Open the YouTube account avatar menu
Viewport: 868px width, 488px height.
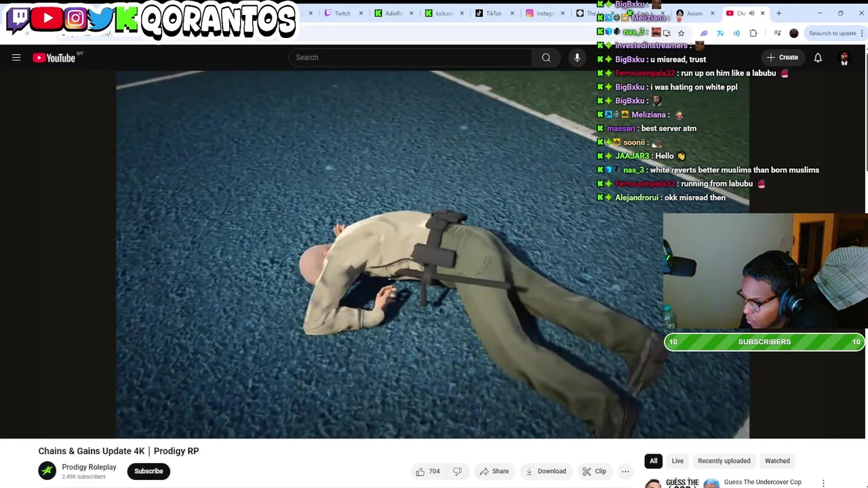pyautogui.click(x=844, y=58)
